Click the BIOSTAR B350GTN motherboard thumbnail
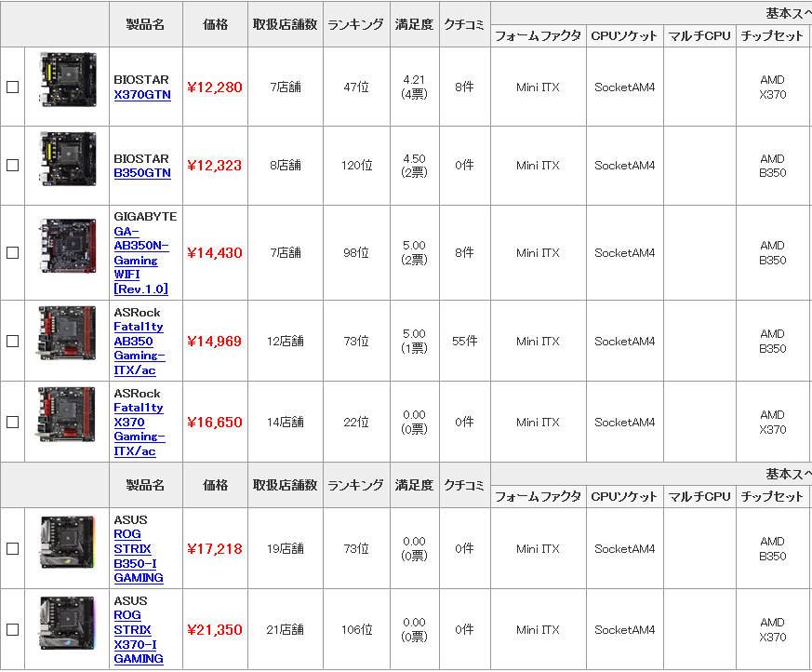812x672 pixels. click(67, 158)
